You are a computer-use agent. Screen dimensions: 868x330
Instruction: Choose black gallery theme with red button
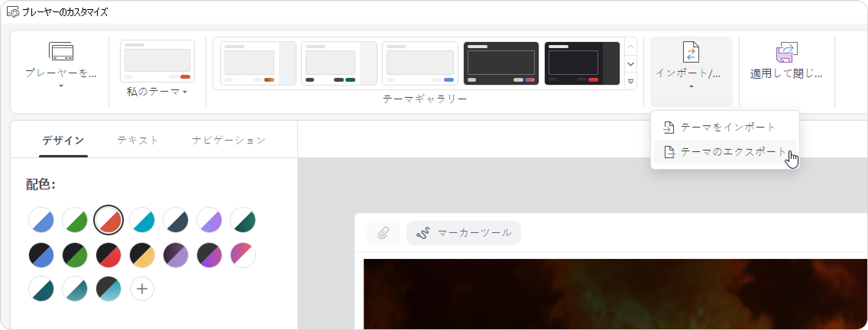(581, 63)
